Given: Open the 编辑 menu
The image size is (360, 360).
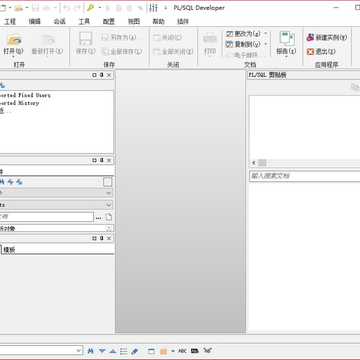Looking at the screenshot, I should [35, 22].
